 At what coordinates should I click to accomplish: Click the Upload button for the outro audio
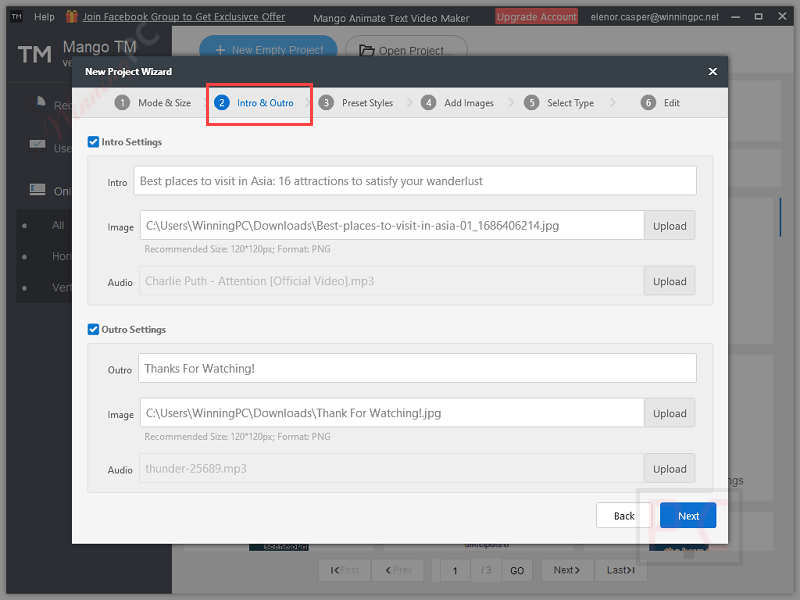pyautogui.click(x=669, y=468)
